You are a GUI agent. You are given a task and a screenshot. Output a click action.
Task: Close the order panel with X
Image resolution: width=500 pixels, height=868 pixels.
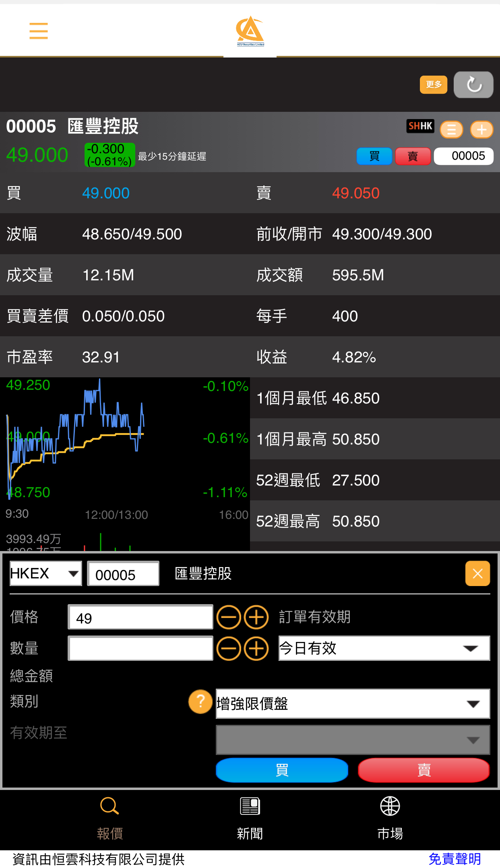coord(477,574)
